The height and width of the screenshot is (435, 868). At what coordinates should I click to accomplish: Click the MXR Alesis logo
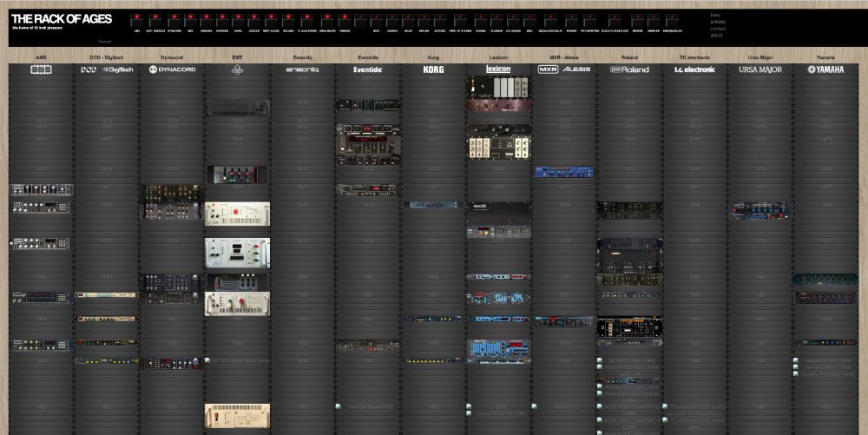(x=564, y=69)
